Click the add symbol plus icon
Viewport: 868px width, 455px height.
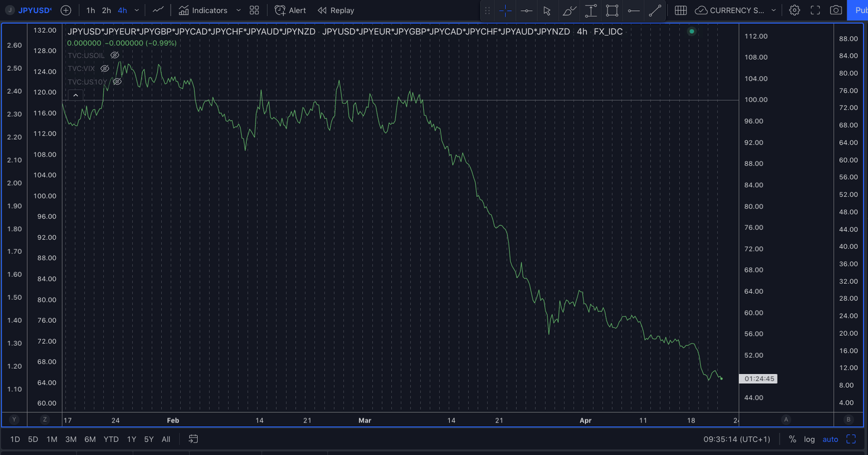coord(66,10)
